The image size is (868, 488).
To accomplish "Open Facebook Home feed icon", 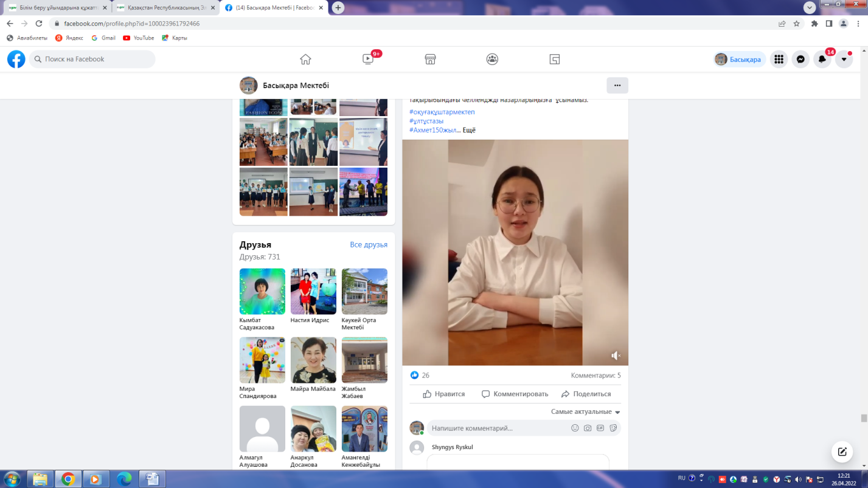I will point(305,59).
